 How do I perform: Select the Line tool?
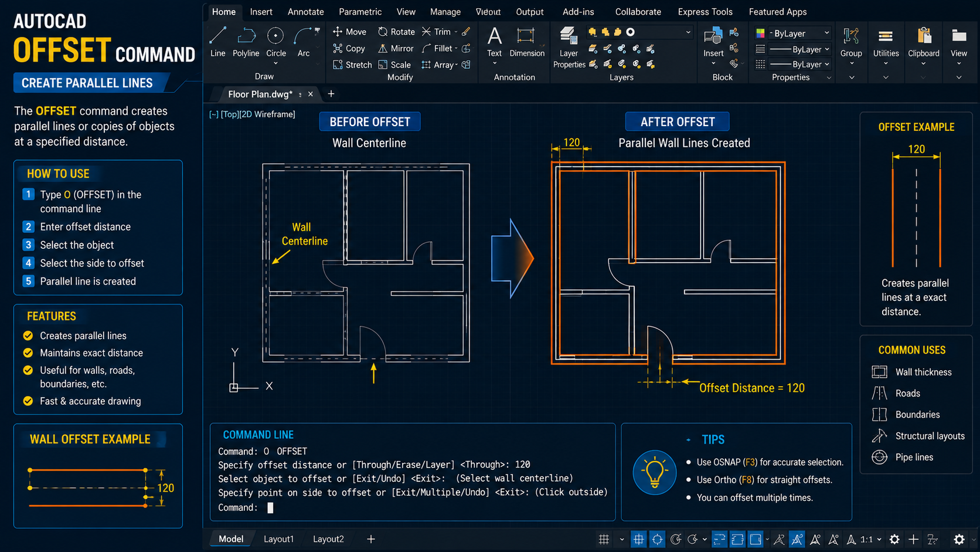pyautogui.click(x=217, y=41)
